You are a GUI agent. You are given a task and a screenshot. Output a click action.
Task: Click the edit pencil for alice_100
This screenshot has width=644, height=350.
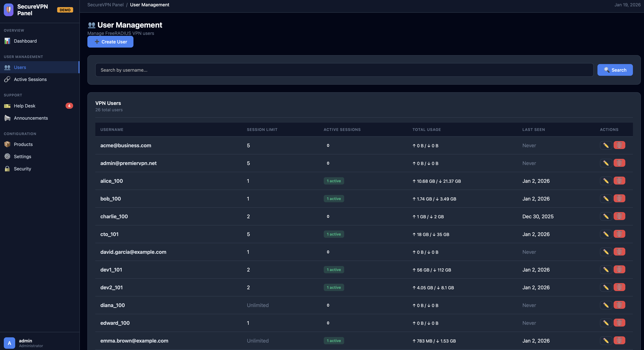606,181
